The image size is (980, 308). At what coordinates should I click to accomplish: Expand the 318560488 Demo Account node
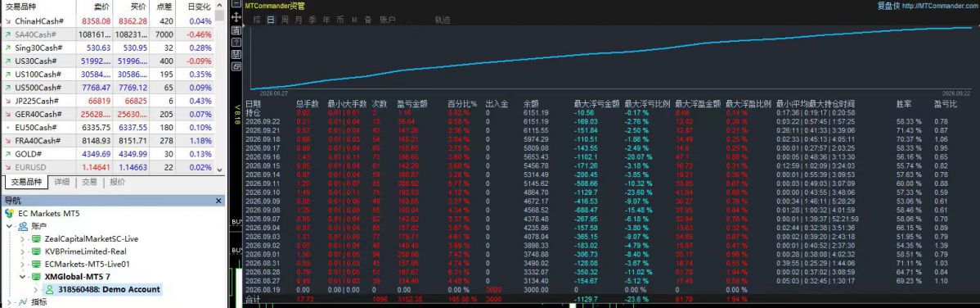(36, 289)
